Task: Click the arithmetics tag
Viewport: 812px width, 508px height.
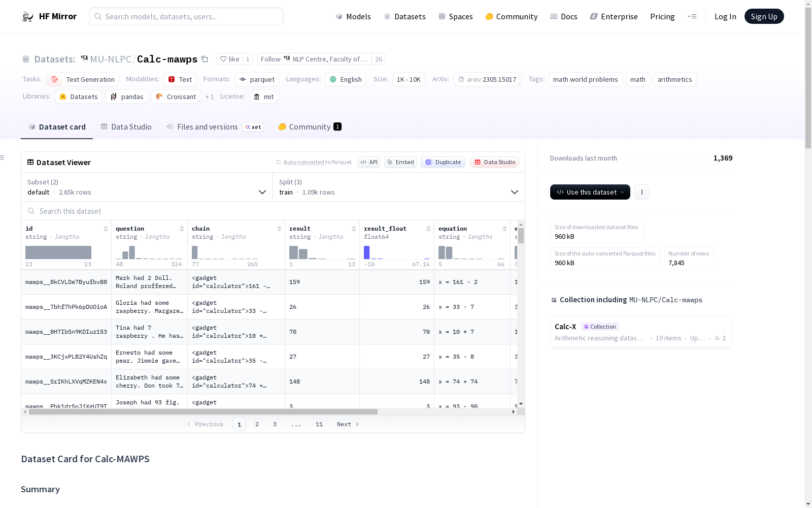Action: coord(674,79)
